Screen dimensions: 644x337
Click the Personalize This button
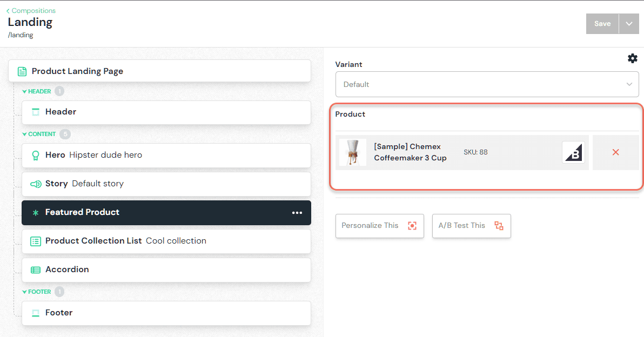tap(379, 226)
